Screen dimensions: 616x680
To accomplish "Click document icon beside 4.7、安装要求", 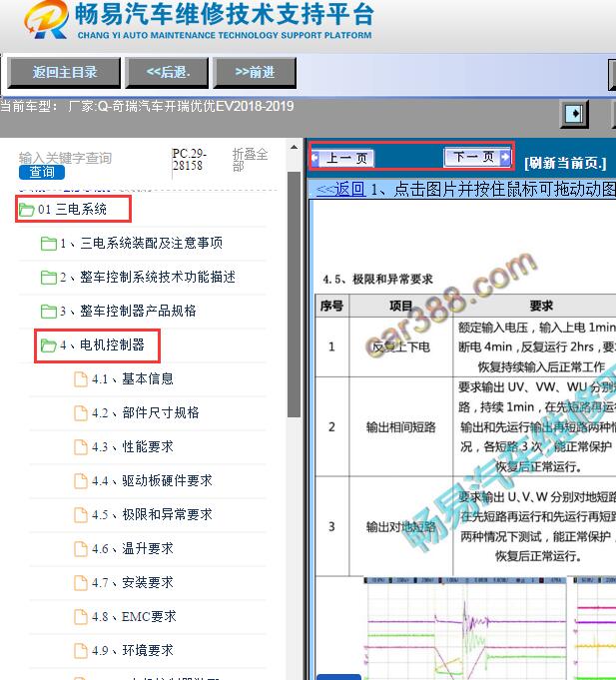I will pos(81,582).
